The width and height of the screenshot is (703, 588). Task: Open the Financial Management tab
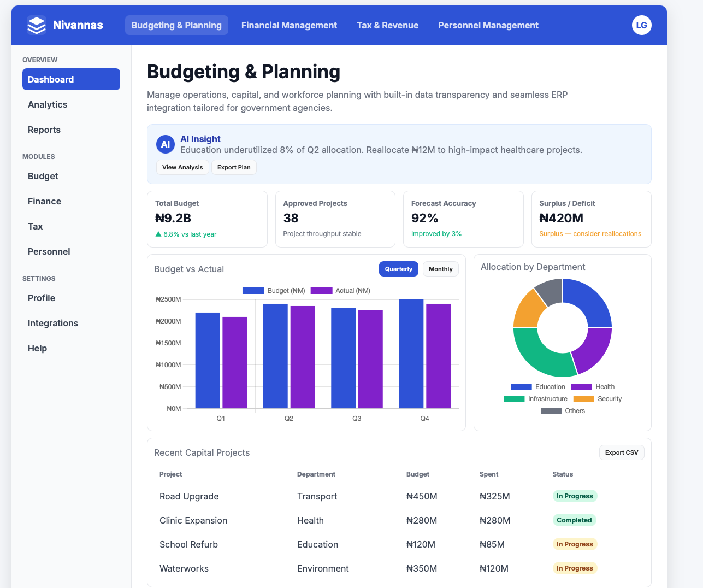[289, 25]
